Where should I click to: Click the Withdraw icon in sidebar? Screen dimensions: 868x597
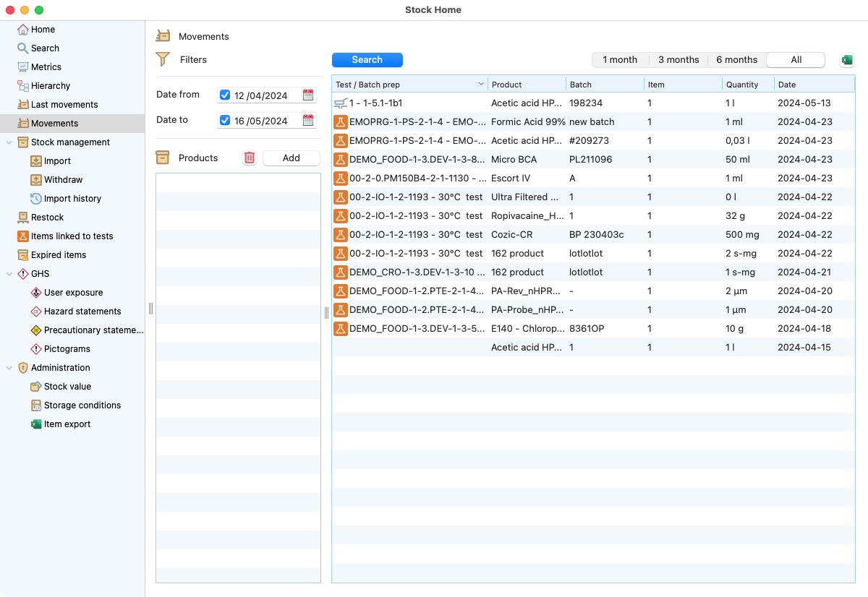click(x=36, y=180)
